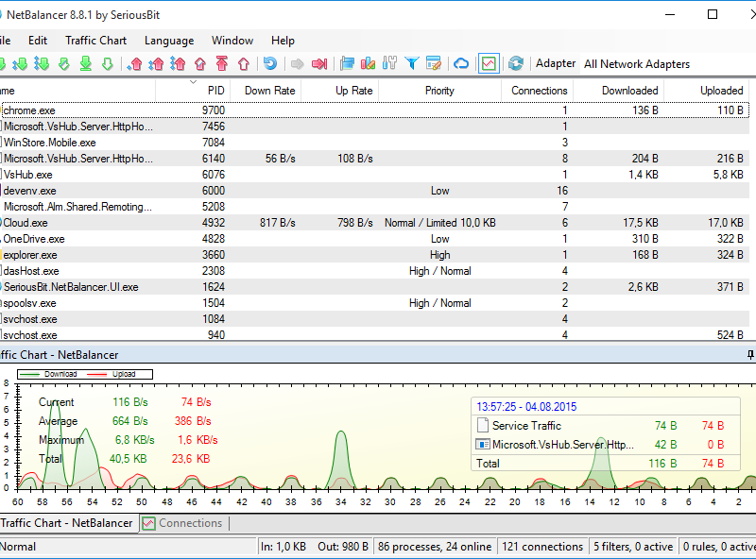The image size is (756, 559).
Task: Sort by the PID column header
Action: click(x=194, y=91)
